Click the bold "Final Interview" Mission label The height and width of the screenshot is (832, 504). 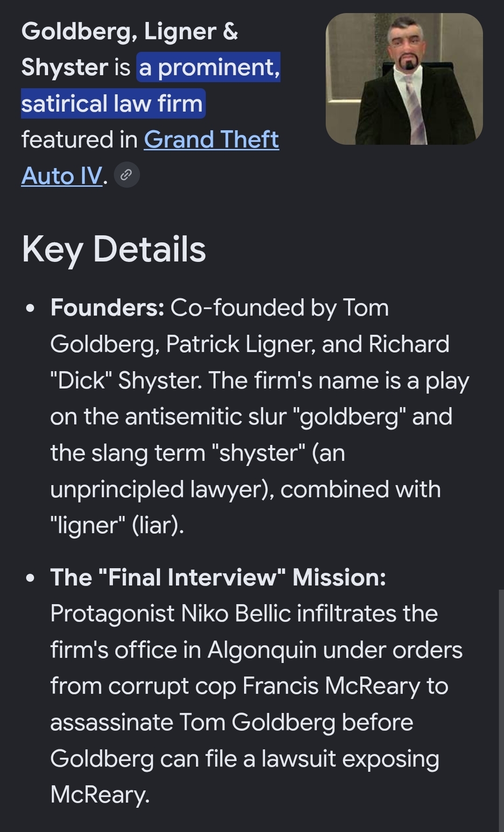[x=218, y=577]
